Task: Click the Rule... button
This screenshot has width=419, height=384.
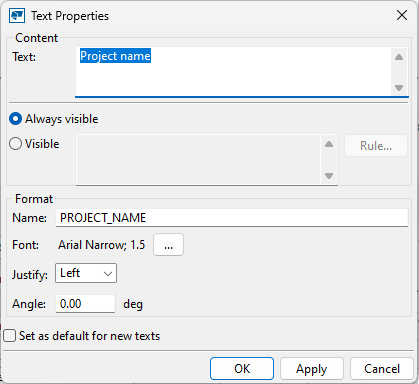Action: 376,146
